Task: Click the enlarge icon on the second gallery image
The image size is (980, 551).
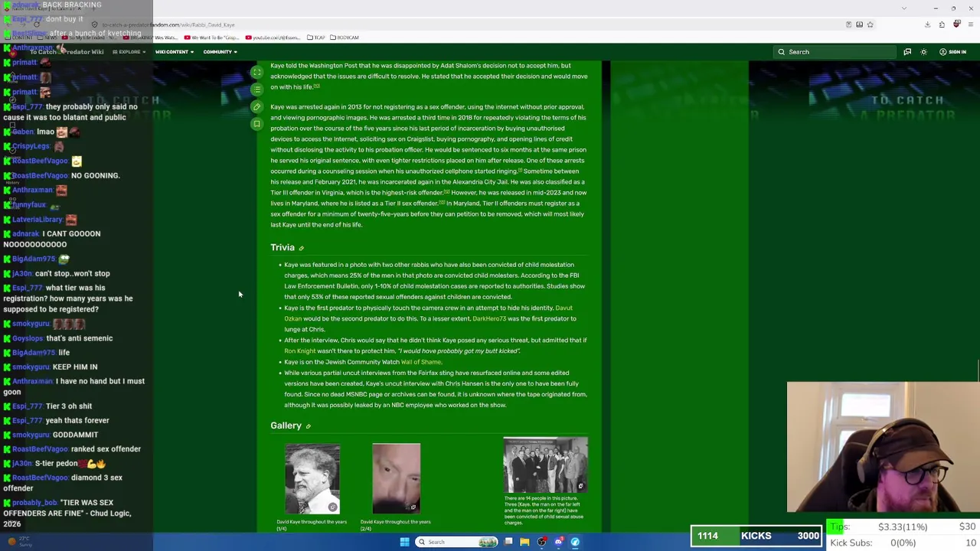Action: tap(413, 507)
